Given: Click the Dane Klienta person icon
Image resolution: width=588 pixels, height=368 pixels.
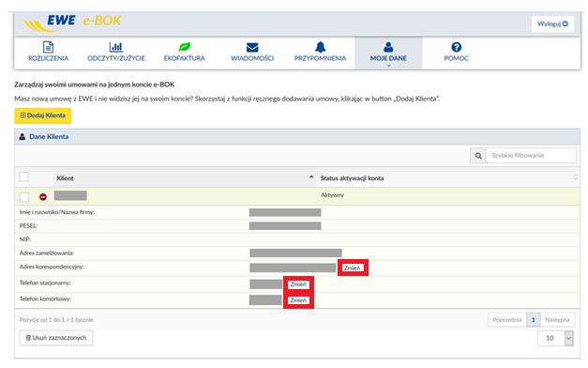Looking at the screenshot, I should click(x=23, y=137).
